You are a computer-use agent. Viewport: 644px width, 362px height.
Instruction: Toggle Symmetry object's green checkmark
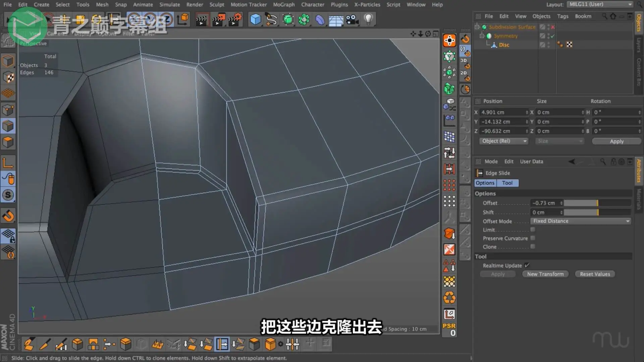coord(552,36)
